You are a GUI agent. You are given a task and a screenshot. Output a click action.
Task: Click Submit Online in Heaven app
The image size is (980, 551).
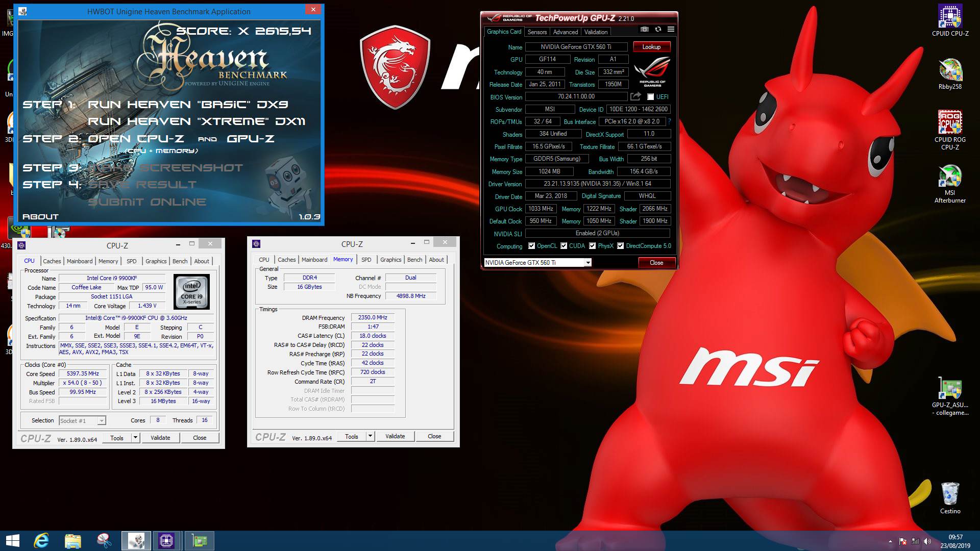click(147, 202)
